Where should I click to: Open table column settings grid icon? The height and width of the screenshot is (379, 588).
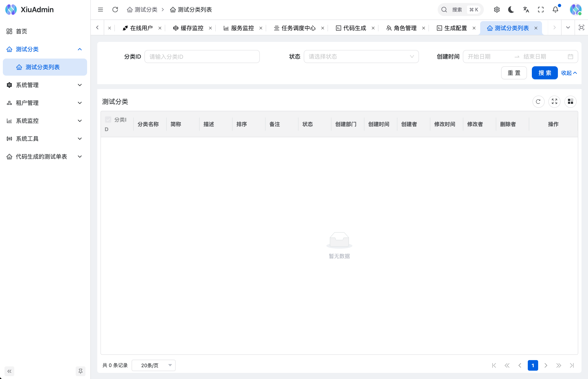tap(570, 101)
